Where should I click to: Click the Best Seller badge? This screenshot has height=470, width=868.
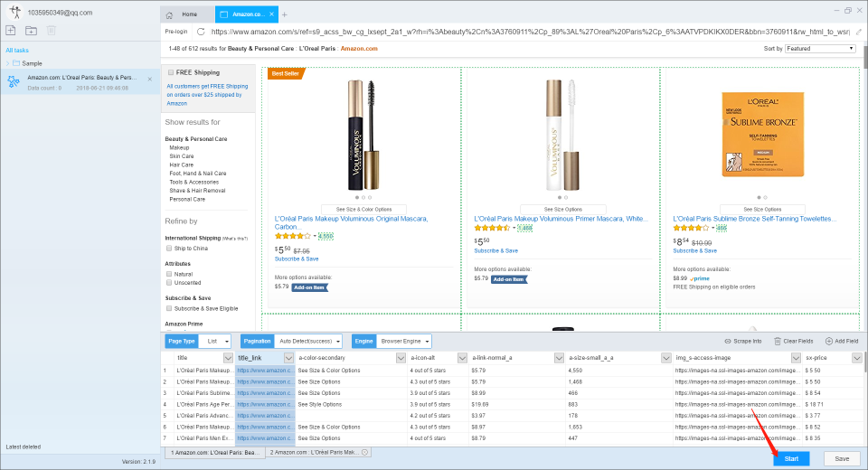point(286,73)
